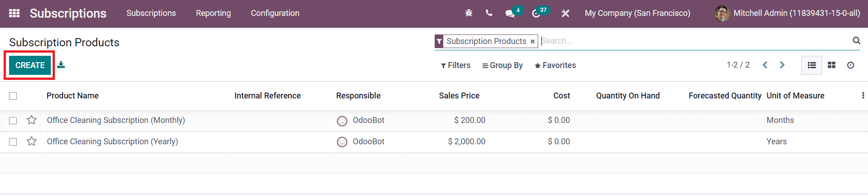Switch to activity view
The width and height of the screenshot is (868, 196).
[x=851, y=65]
